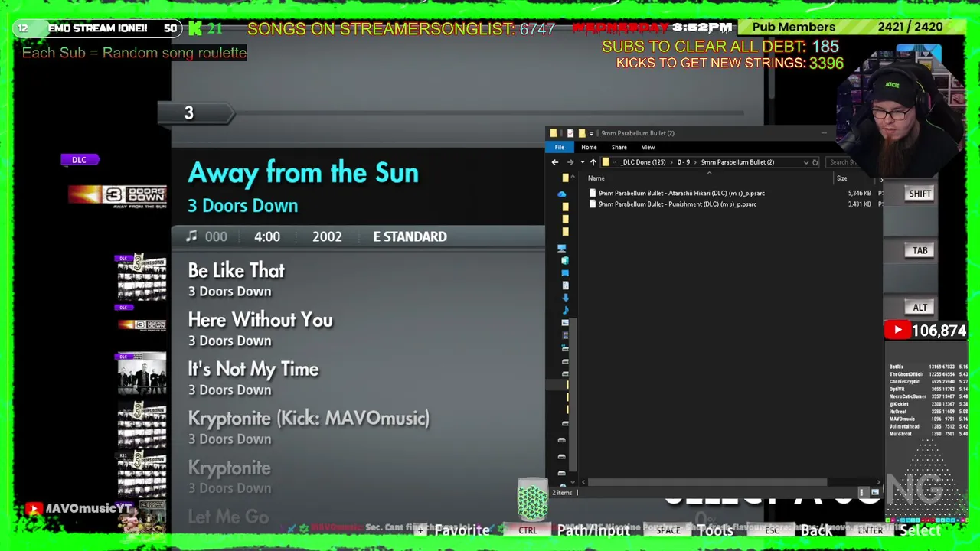Click the 0 - 9 breadcrumb

tap(684, 162)
